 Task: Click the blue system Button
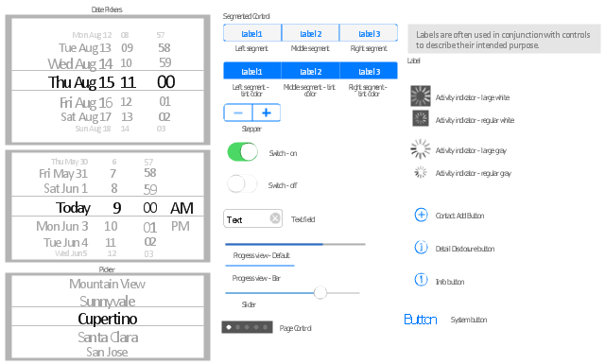[x=421, y=320]
